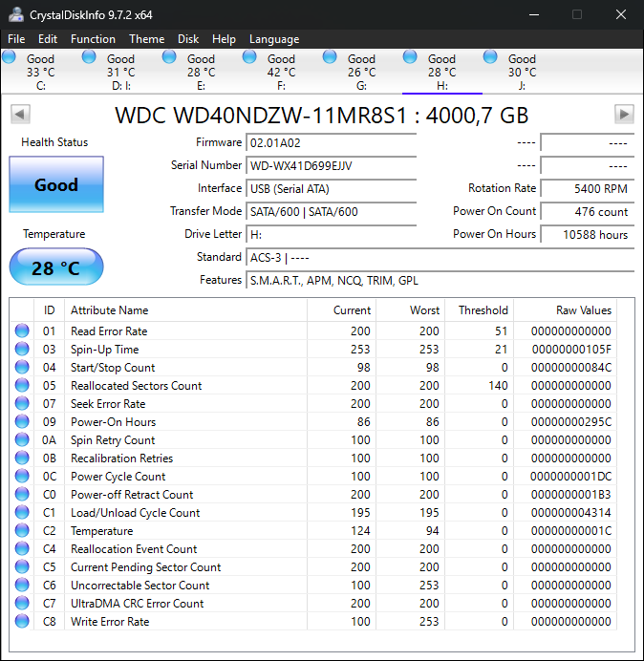Open the Function menu

(x=93, y=39)
